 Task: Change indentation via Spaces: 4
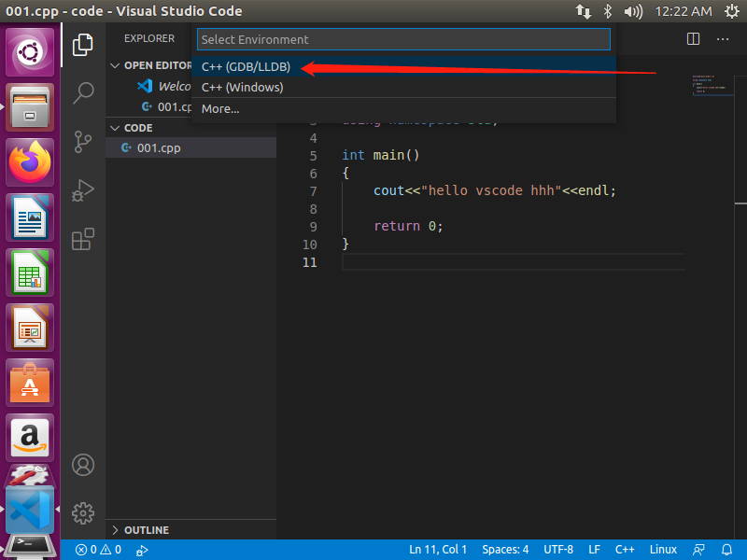pyautogui.click(x=505, y=550)
